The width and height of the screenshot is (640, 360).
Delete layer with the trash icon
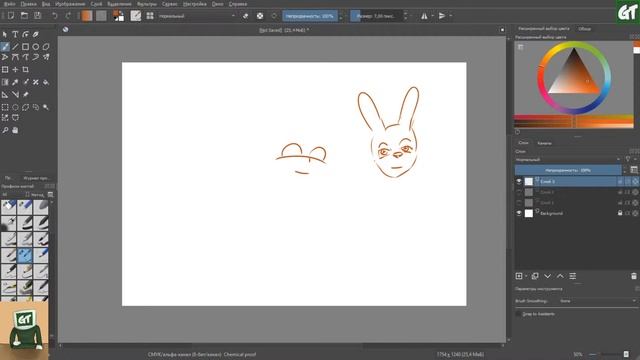634,276
